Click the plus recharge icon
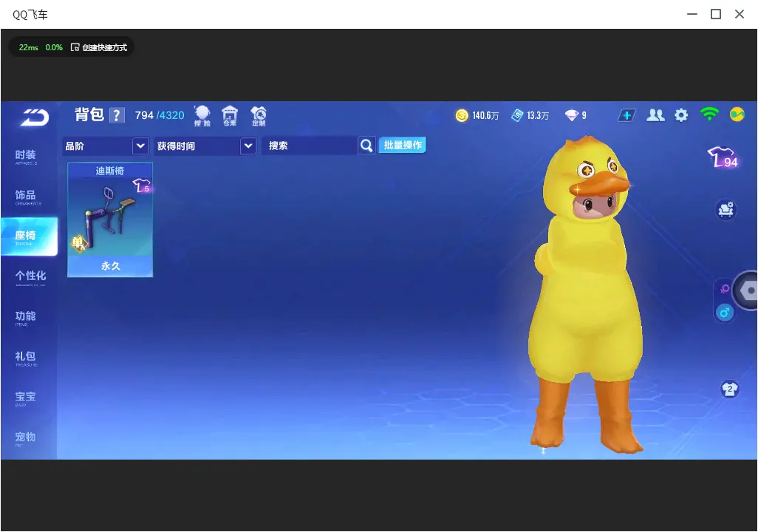Image resolution: width=758 pixels, height=532 pixels. (x=626, y=115)
